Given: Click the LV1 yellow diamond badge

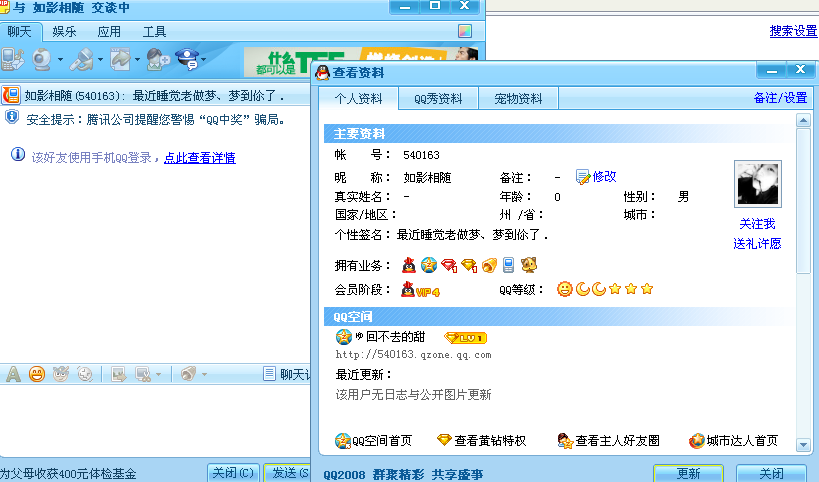Looking at the screenshot, I should (x=465, y=338).
